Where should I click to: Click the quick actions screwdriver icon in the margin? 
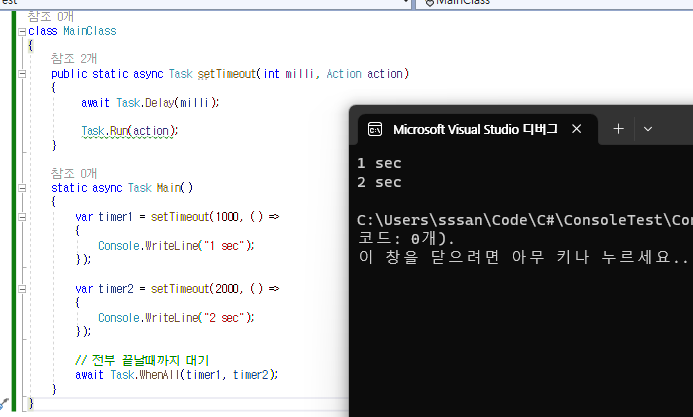(x=4, y=402)
